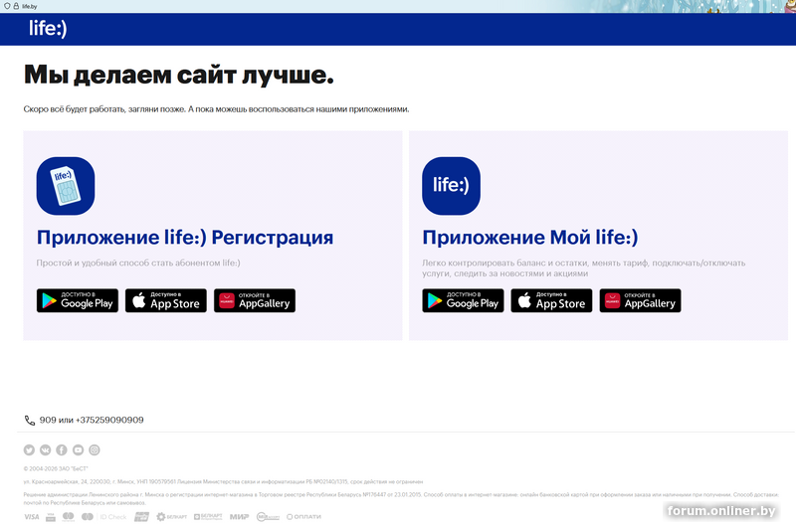796x532 pixels.
Task: Open the life:) Регистрация SIM card app icon
Action: pos(66,186)
